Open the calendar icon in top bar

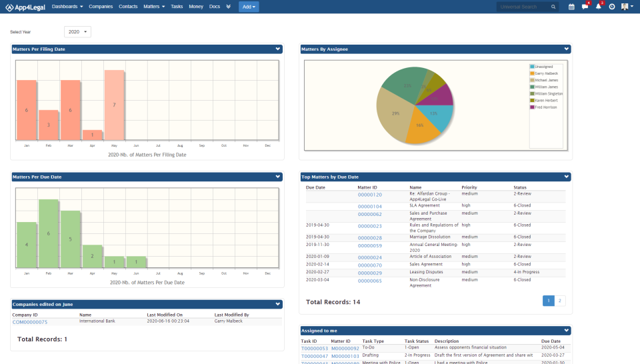click(x=571, y=7)
